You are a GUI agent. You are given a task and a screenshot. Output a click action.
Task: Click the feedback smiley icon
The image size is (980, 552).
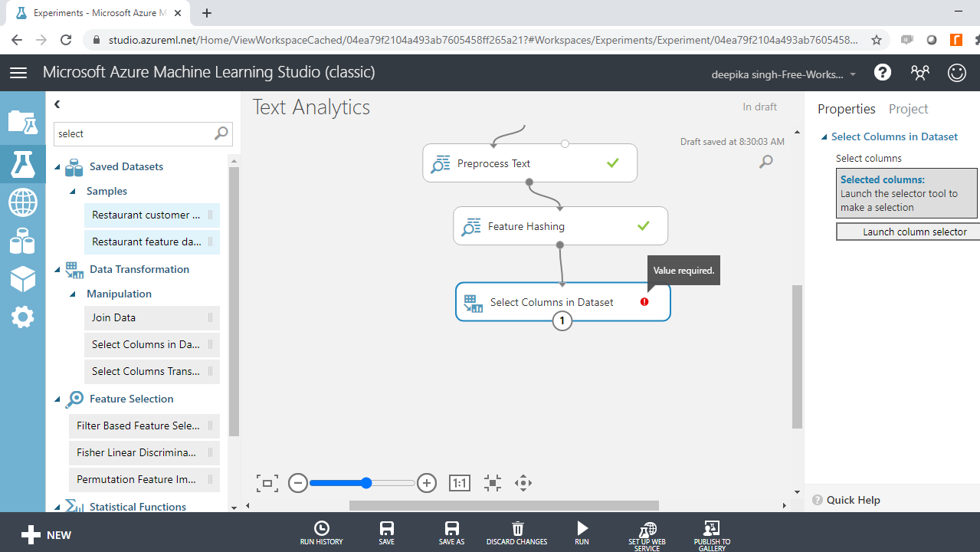(x=957, y=72)
